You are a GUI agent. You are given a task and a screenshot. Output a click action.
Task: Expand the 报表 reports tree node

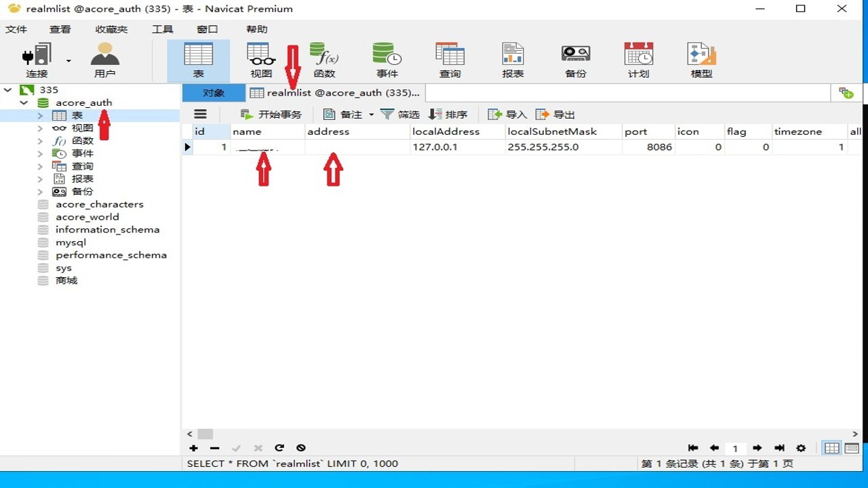[40, 179]
